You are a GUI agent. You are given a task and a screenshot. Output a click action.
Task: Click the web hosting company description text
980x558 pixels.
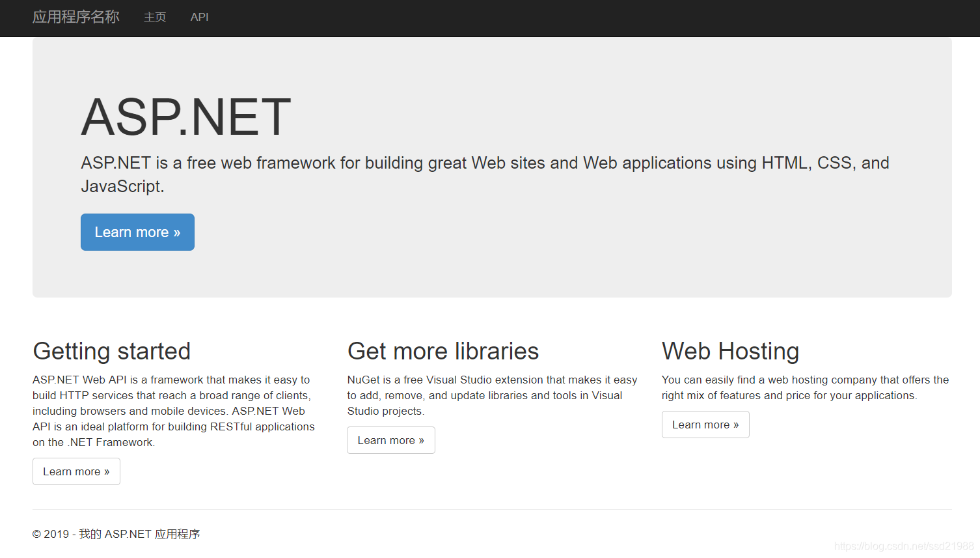coord(805,387)
